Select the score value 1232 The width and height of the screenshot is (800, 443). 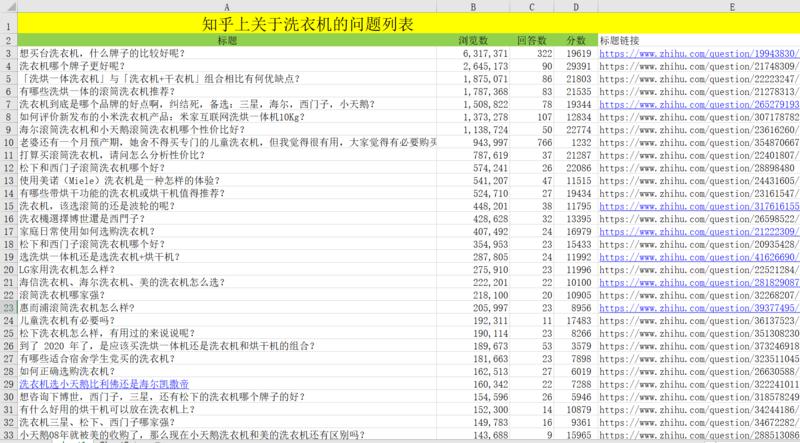pos(576,142)
